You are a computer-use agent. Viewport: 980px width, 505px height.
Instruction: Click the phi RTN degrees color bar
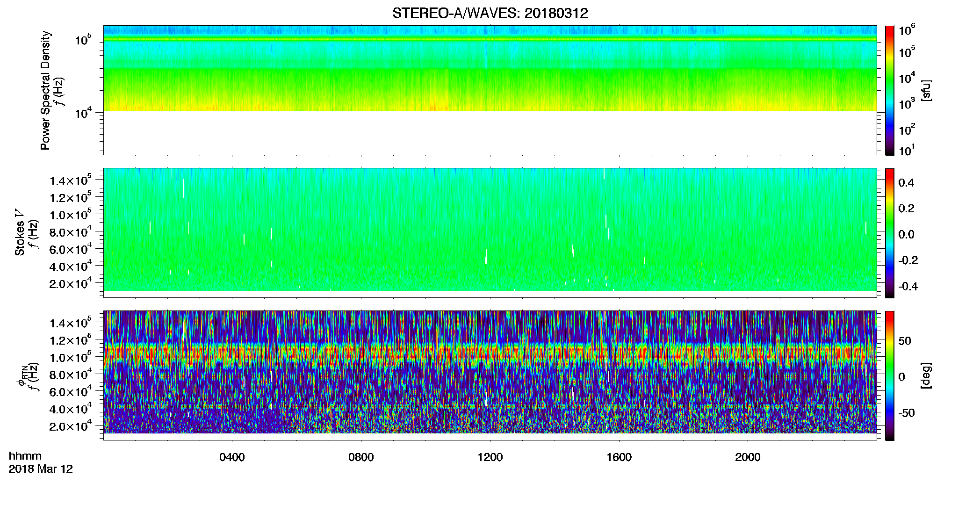pos(890,375)
